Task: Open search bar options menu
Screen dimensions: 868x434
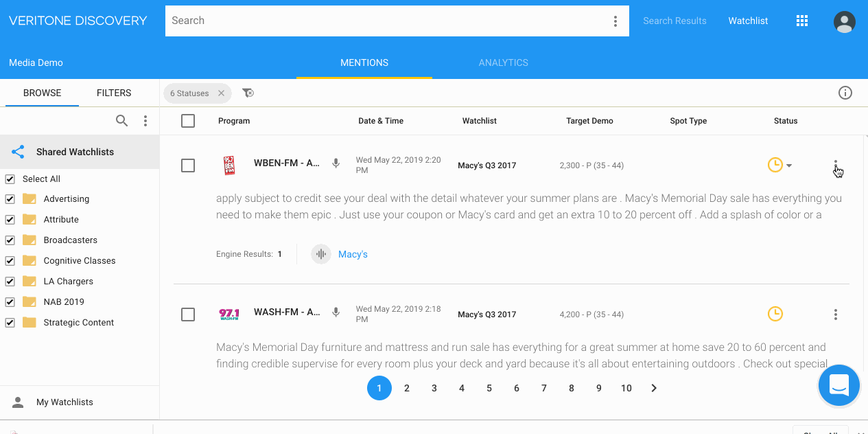Action: [x=615, y=21]
